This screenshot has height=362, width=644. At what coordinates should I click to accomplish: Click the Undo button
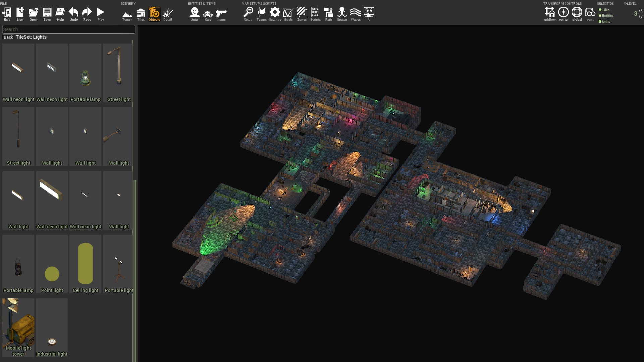73,12
